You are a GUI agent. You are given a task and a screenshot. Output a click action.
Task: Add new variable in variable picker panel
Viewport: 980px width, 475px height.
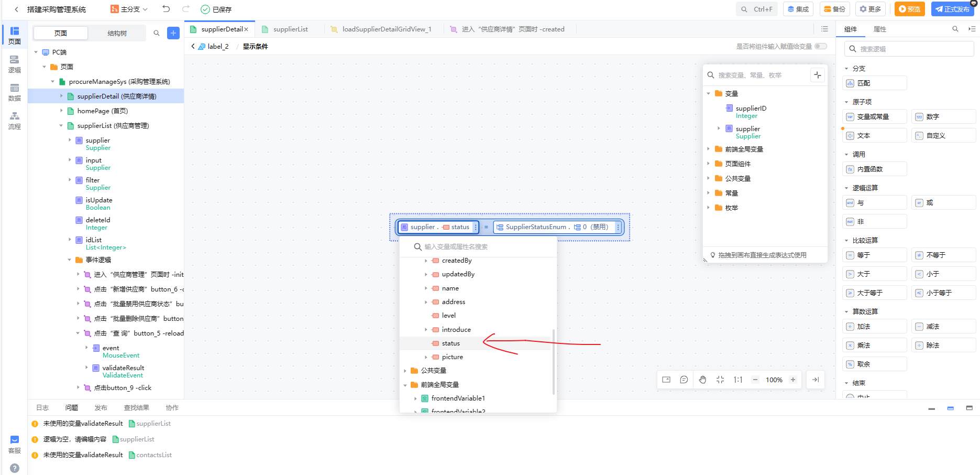point(817,75)
